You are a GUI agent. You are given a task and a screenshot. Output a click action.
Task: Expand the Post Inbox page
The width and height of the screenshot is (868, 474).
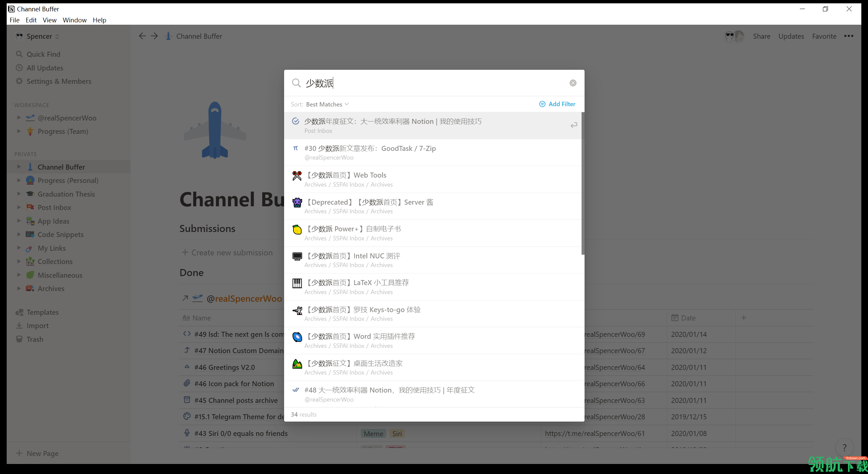(x=19, y=207)
